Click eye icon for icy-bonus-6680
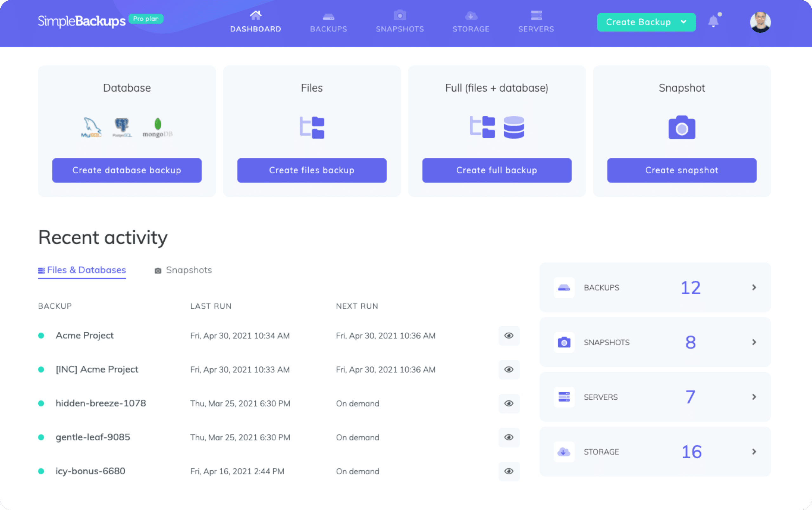The image size is (812, 510). point(509,471)
